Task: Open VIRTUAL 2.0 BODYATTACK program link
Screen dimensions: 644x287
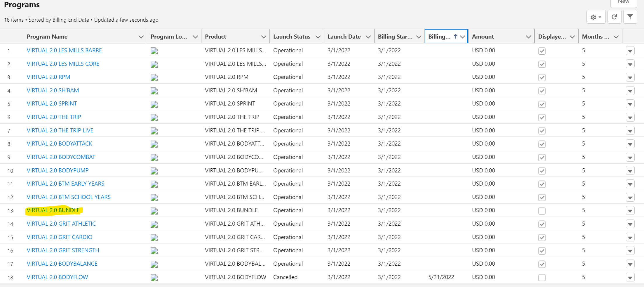Action: click(59, 143)
